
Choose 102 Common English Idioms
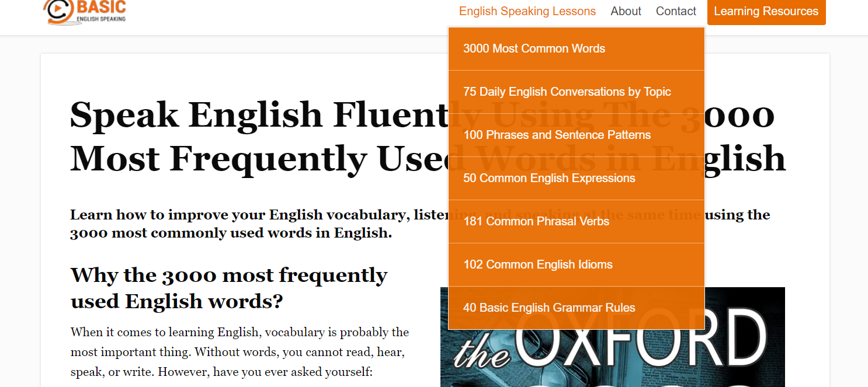tap(577, 265)
